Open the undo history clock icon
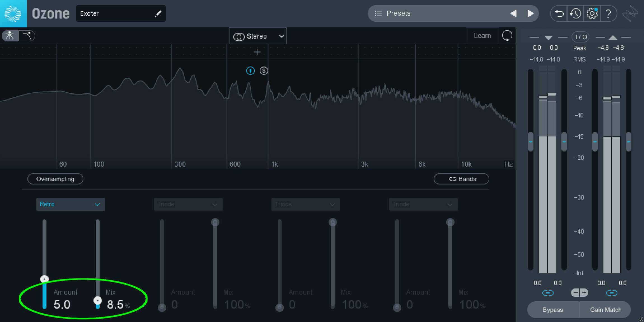This screenshot has height=322, width=644. click(575, 13)
